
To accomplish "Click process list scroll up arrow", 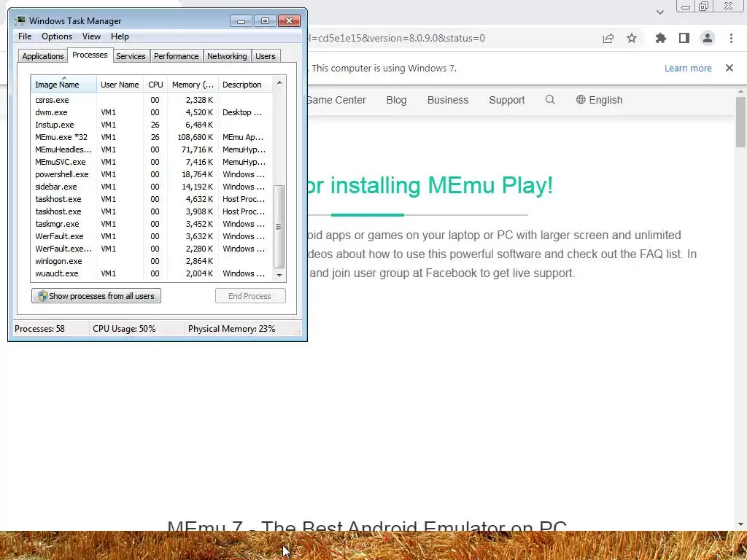I will tap(279, 82).
